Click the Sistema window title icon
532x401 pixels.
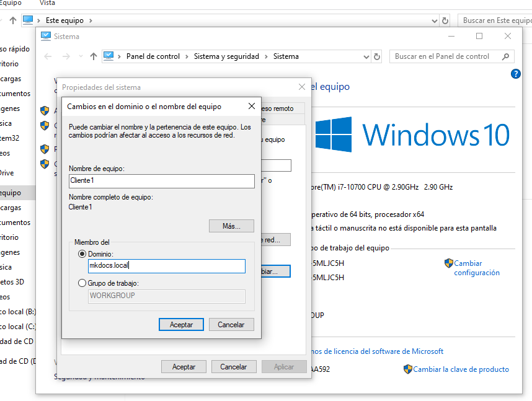click(46, 36)
